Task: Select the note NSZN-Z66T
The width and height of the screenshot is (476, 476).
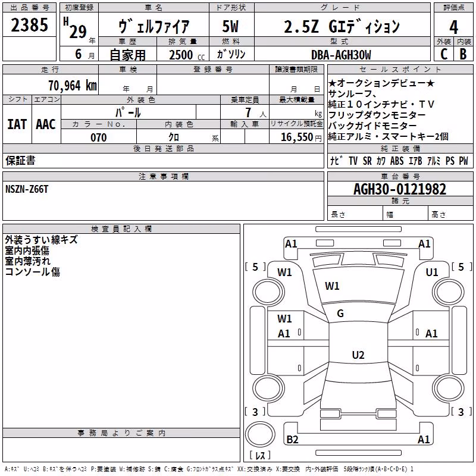Action: point(27,189)
